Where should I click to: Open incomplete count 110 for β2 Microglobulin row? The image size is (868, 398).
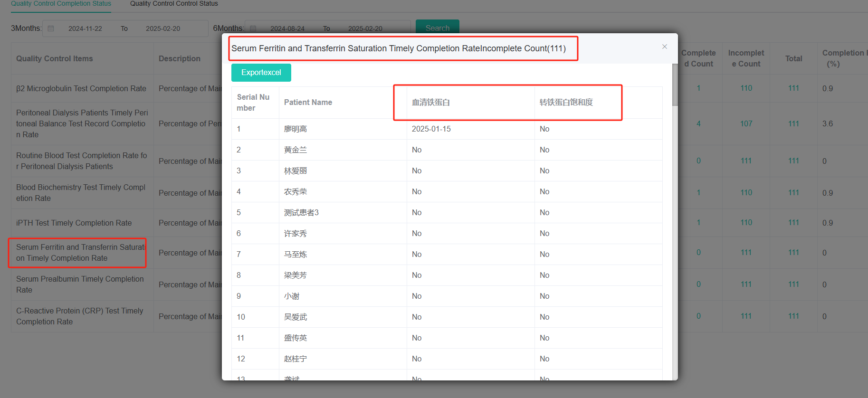click(746, 88)
